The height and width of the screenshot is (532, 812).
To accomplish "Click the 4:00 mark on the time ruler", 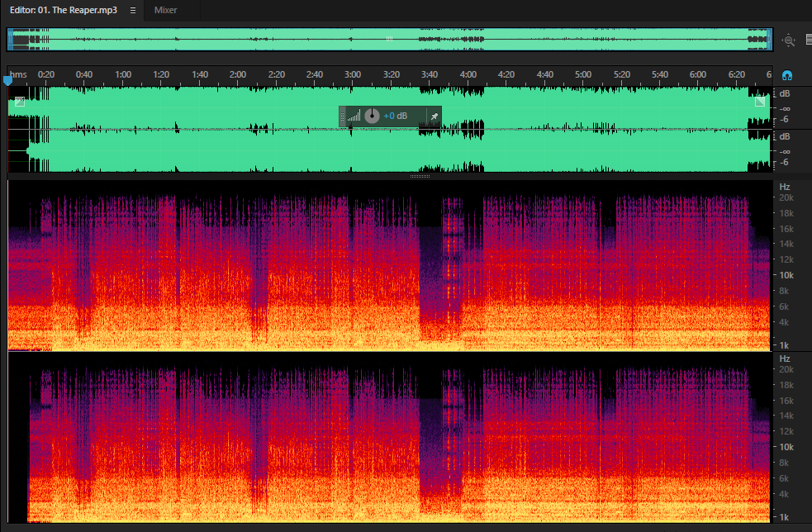I will coord(468,74).
